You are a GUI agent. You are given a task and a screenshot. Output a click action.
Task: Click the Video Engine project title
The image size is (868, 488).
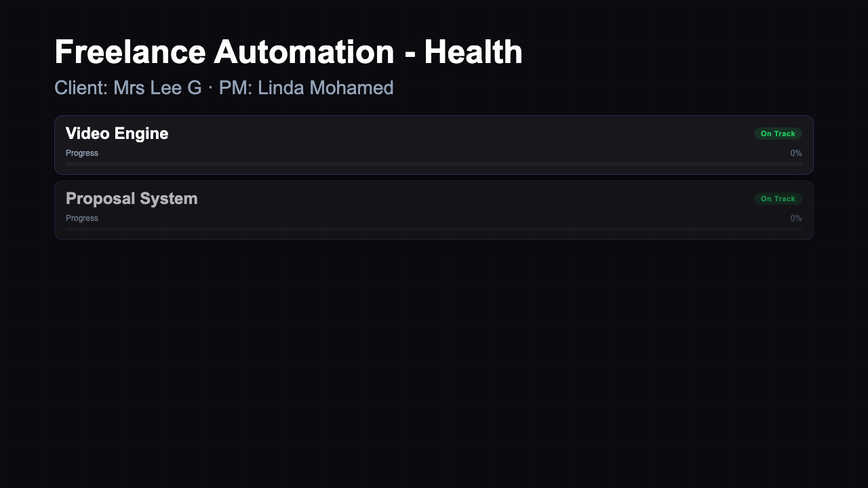[117, 134]
